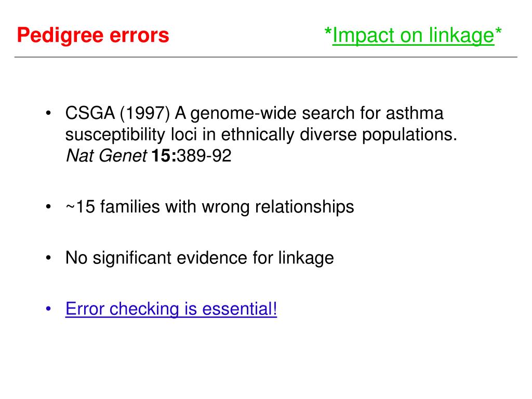Select the red Pedigree errors title
The image size is (532, 399).
click(93, 35)
